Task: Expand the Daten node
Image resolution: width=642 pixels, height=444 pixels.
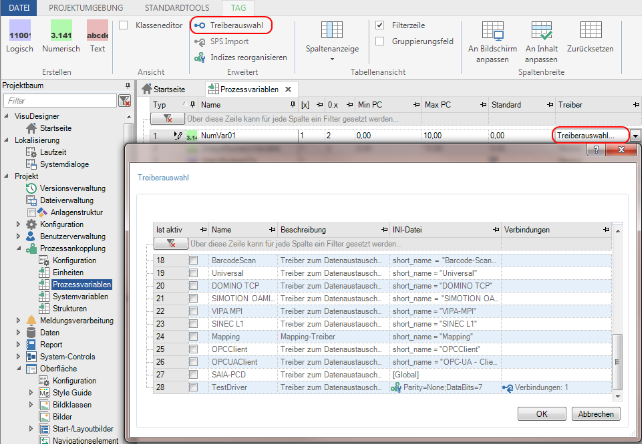Action: [x=18, y=332]
